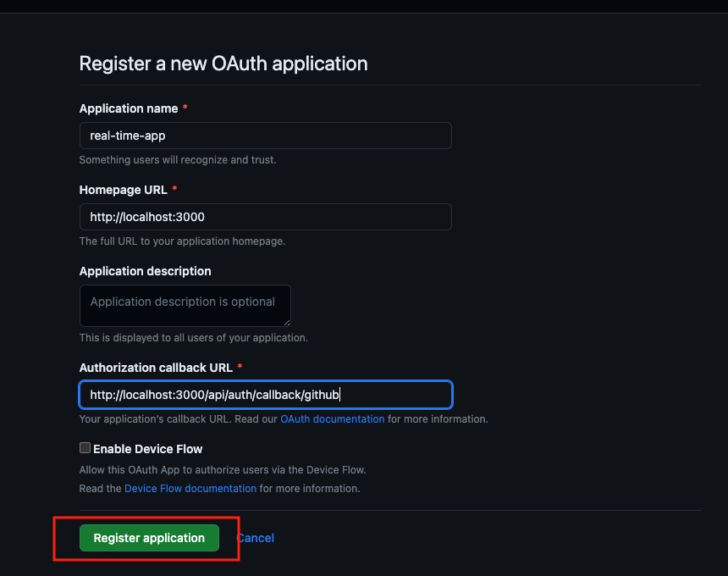Click the "Register a new OAuth application" heading
728x576 pixels.
point(223,64)
